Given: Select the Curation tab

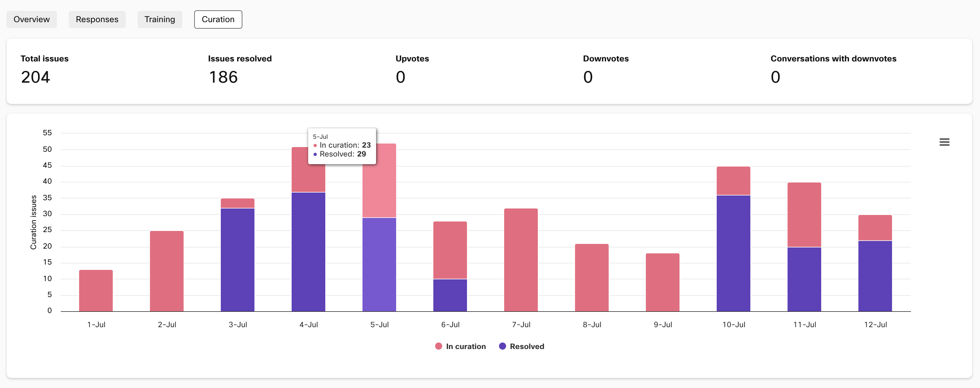Looking at the screenshot, I should (218, 19).
